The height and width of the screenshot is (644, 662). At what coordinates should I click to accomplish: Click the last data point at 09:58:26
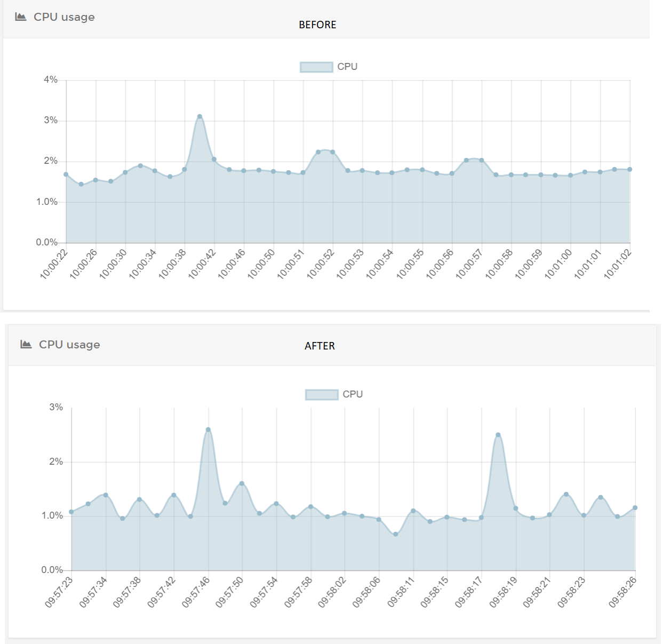point(635,508)
